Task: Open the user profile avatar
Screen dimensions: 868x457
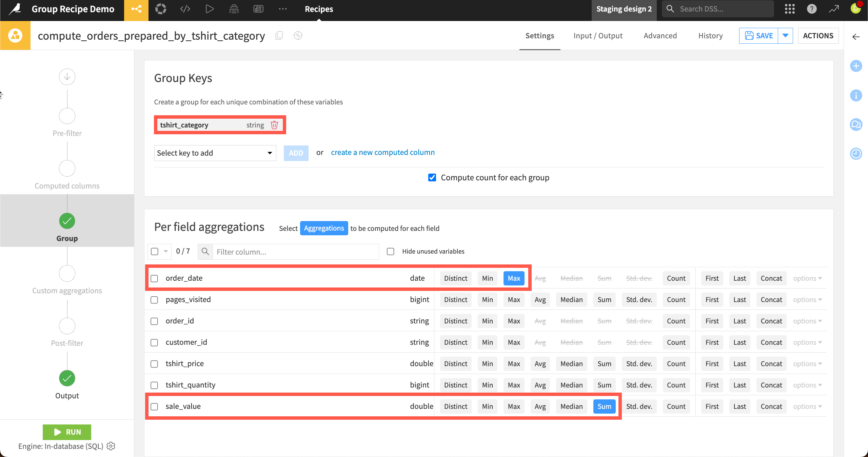Action: [x=856, y=8]
